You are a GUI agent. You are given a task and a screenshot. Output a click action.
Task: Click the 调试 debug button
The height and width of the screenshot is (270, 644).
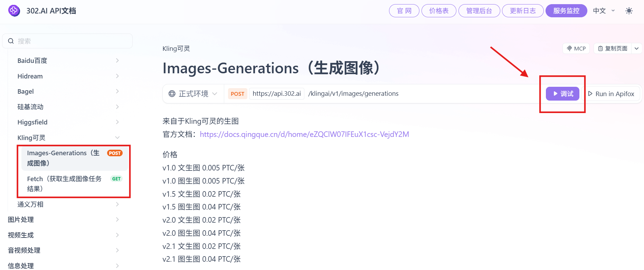click(562, 94)
